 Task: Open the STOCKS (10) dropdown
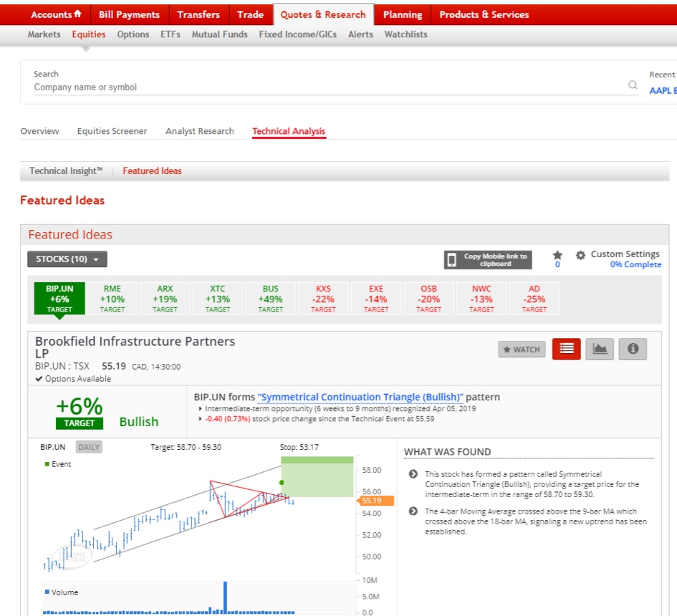[67, 259]
